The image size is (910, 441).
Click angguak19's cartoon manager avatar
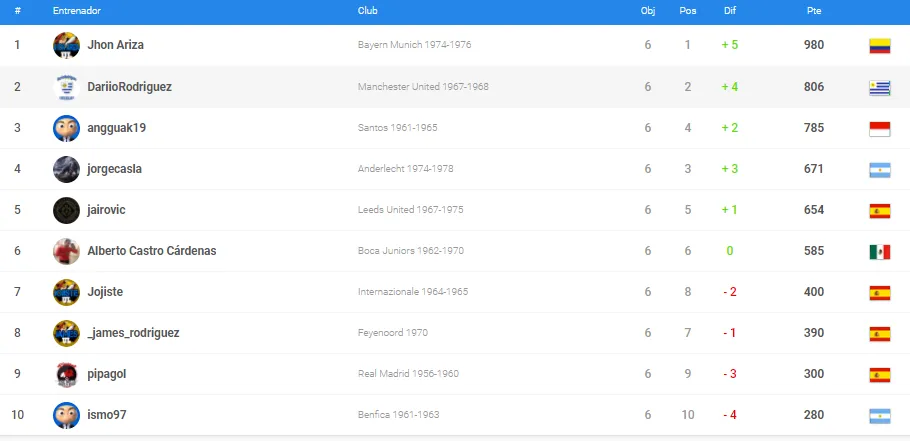coord(66,128)
